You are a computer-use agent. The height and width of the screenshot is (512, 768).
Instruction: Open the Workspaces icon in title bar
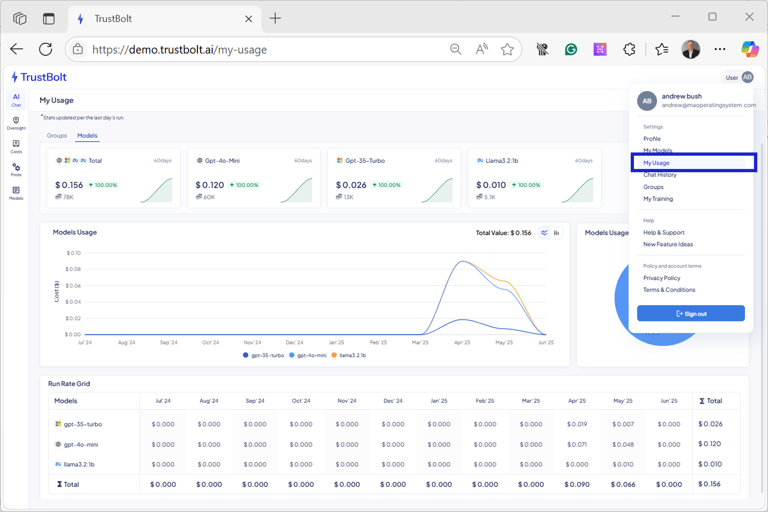20,19
